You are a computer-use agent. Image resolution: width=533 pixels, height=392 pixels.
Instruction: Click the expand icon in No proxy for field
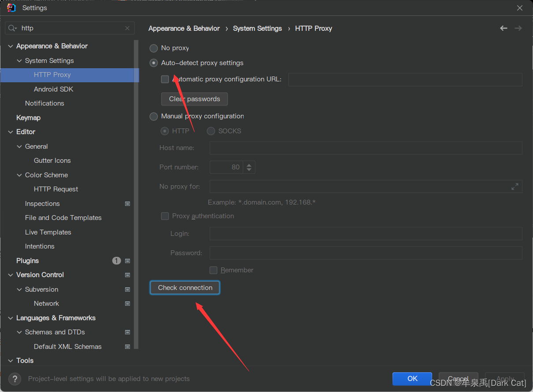514,187
